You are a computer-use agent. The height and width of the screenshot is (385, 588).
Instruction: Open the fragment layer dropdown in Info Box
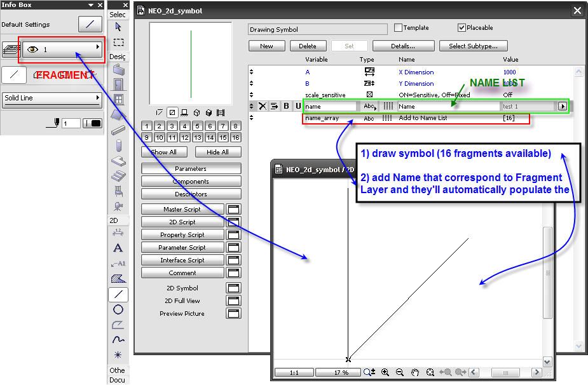click(x=62, y=49)
